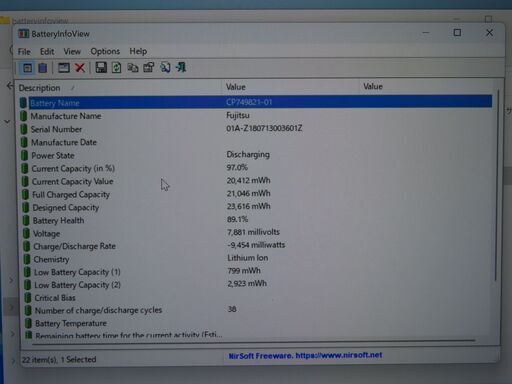This screenshot has height=384, width=512.
Task: Click the 23,616 mWh value
Action: pos(248,206)
